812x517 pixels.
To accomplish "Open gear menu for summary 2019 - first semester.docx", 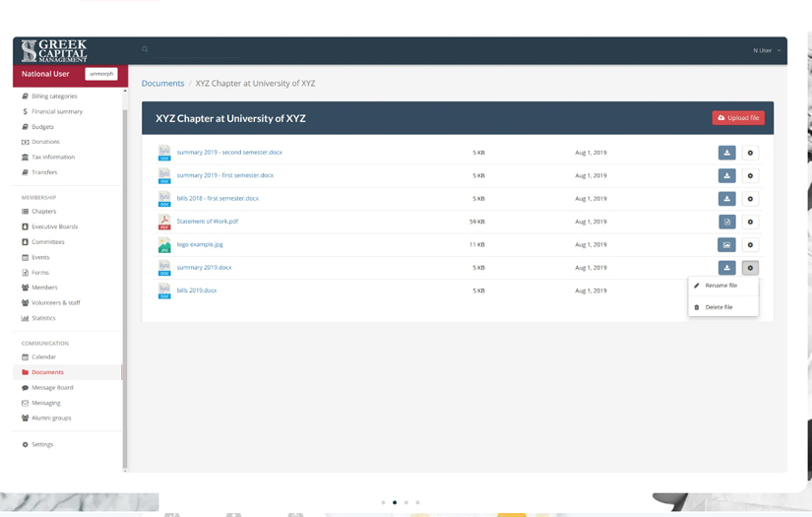I will (x=750, y=175).
